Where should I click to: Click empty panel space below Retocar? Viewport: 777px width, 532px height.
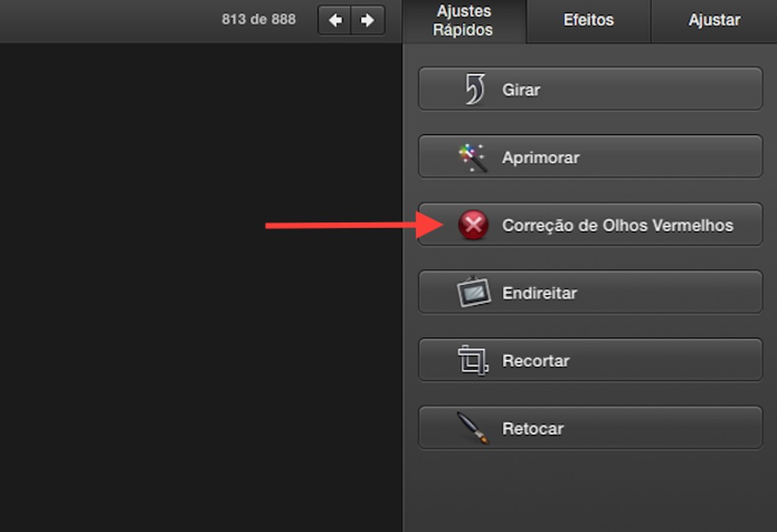(x=590, y=489)
